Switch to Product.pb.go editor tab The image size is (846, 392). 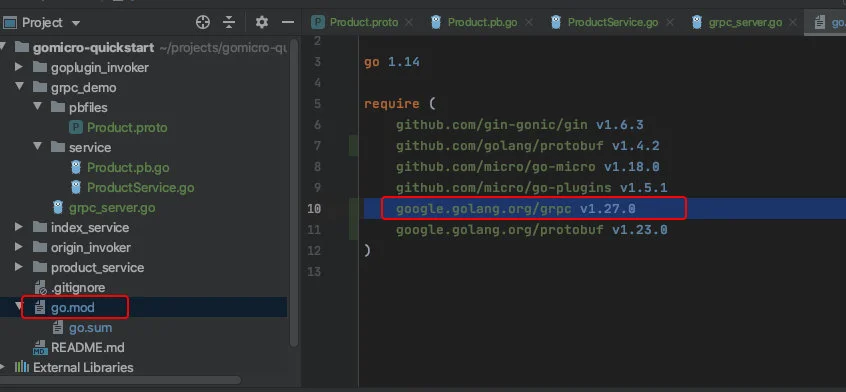coord(482,22)
